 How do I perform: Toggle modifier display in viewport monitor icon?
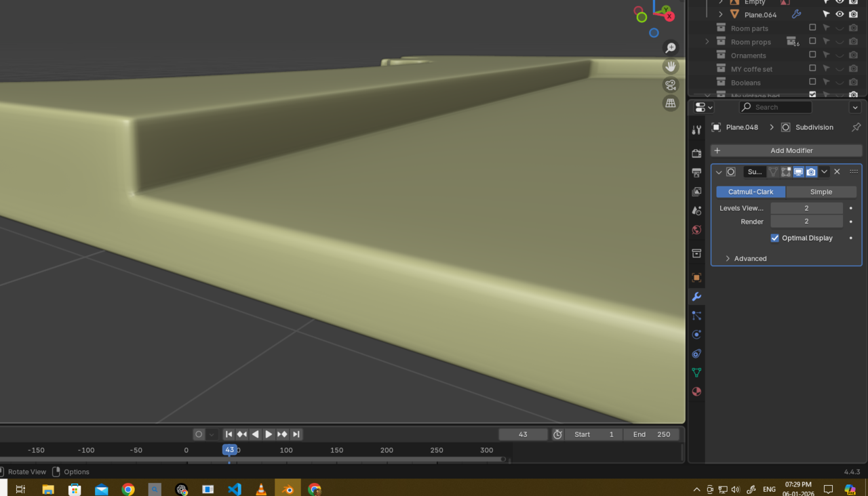799,172
